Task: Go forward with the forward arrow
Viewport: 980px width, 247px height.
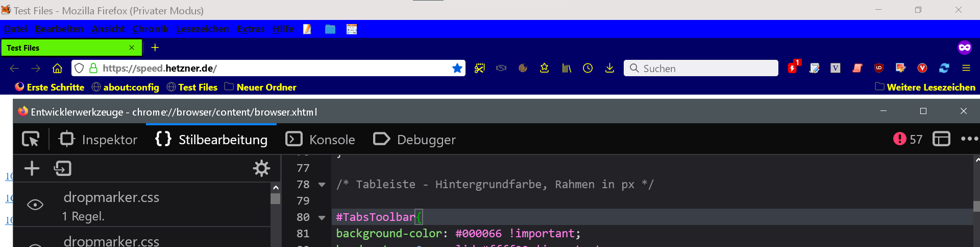Action: pos(36,68)
